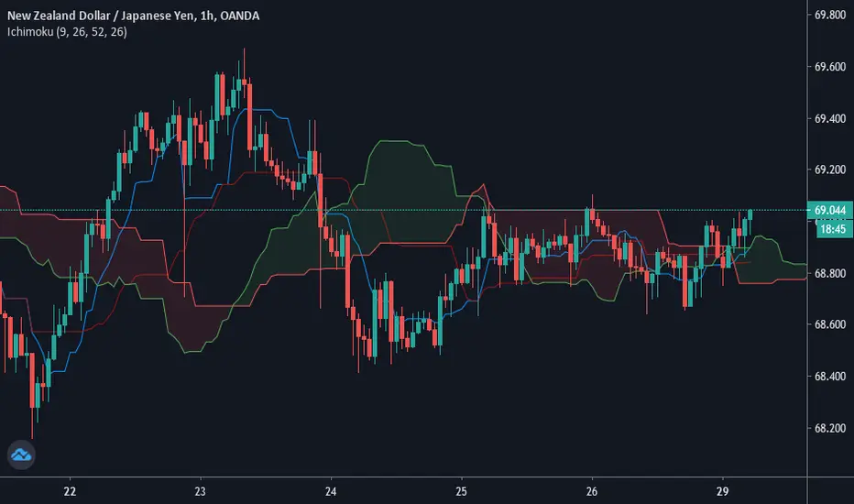Viewport: 854px width, 504px height.
Task: Click the current price label 69.044
Action: pyautogui.click(x=830, y=211)
